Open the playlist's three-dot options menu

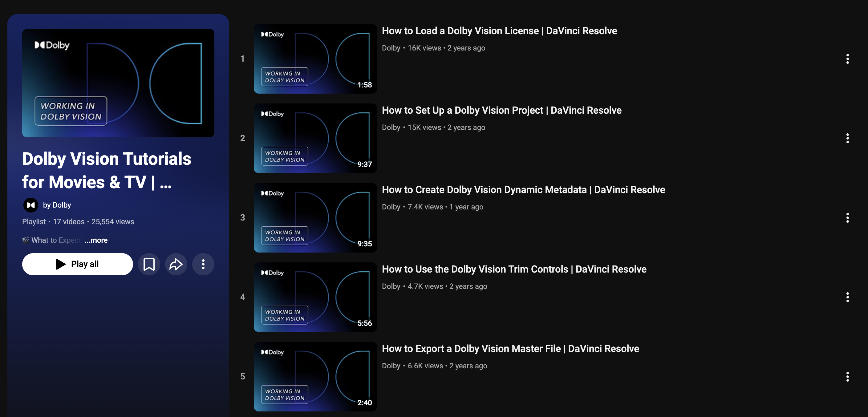pyautogui.click(x=203, y=264)
